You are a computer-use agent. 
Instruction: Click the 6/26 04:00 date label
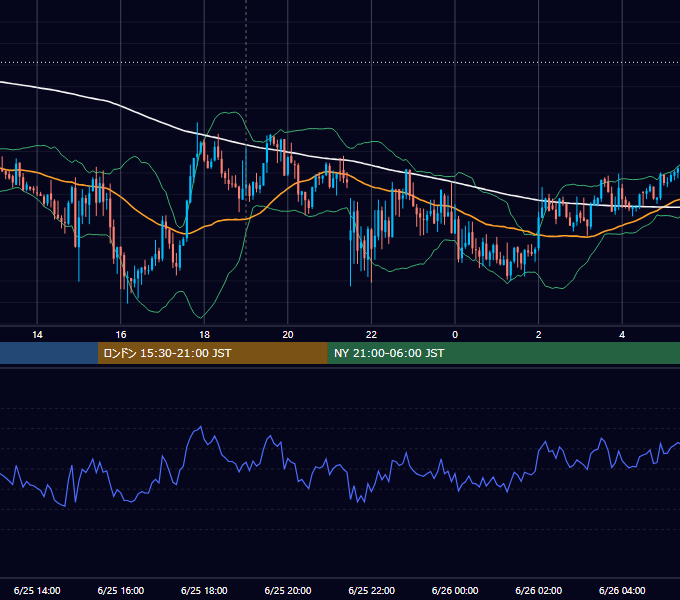coord(622,590)
